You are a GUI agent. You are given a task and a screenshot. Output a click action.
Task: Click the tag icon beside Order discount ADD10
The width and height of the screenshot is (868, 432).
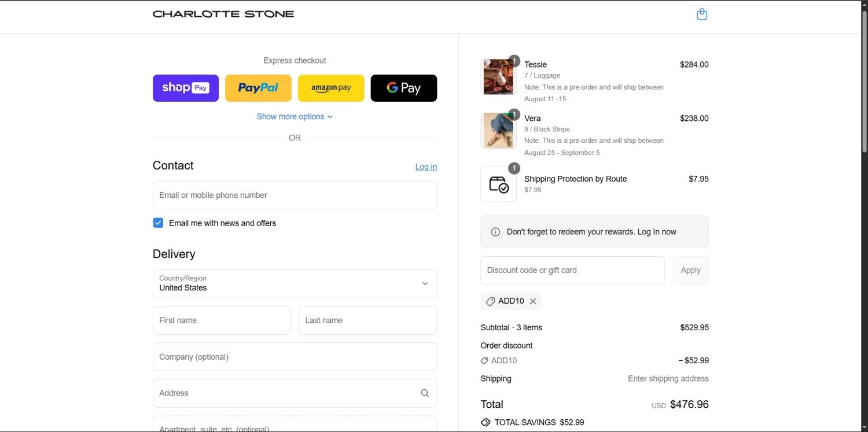coord(484,360)
